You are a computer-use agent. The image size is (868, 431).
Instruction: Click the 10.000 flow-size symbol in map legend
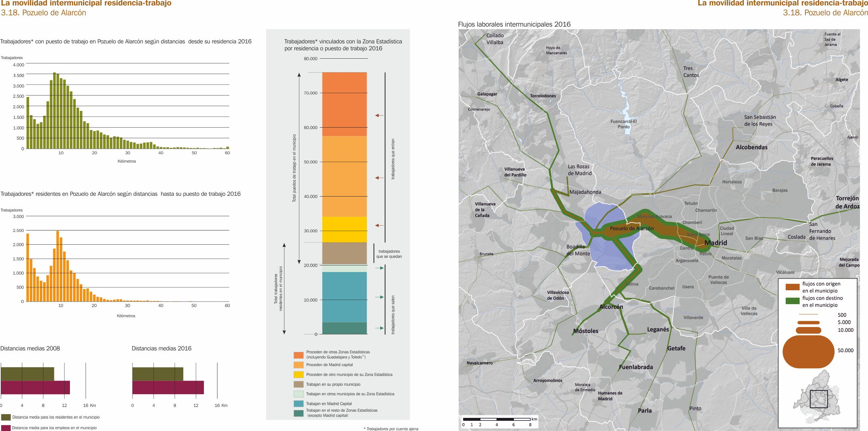(x=809, y=330)
